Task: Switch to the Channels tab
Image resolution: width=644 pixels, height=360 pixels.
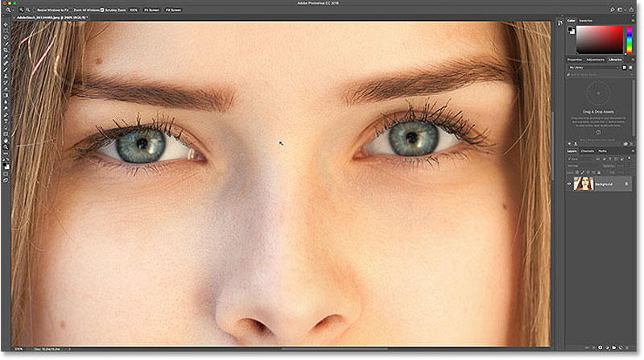Action: [588, 151]
